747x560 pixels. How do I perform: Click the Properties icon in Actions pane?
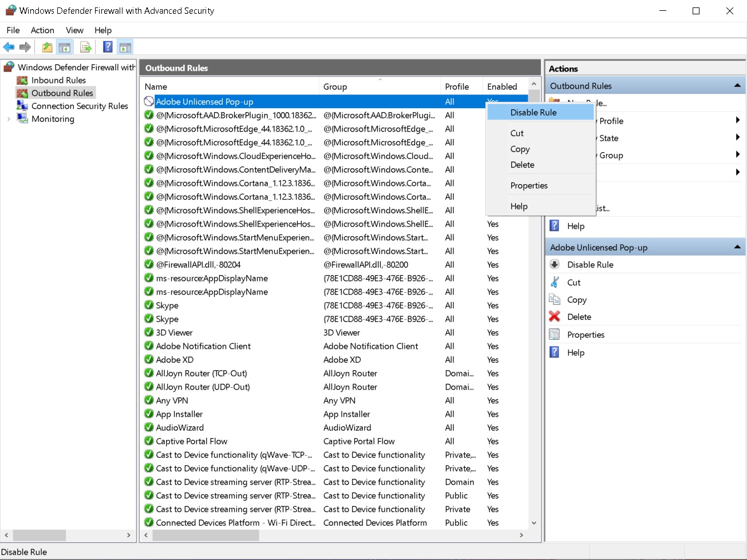point(555,335)
